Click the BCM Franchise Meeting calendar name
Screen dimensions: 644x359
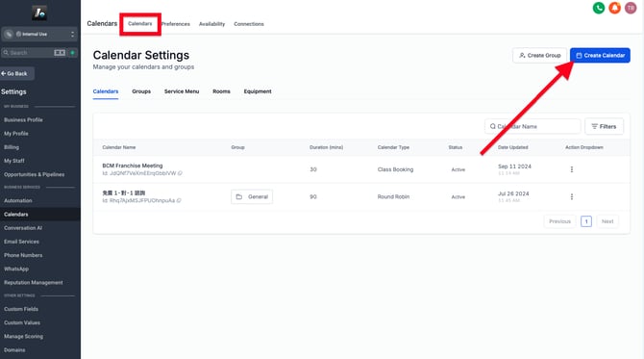[x=133, y=166]
